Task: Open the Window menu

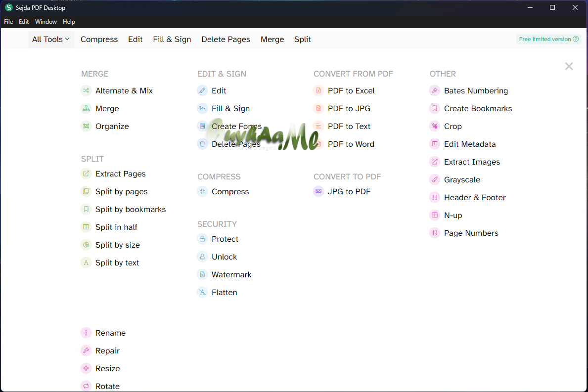Action: (x=46, y=22)
